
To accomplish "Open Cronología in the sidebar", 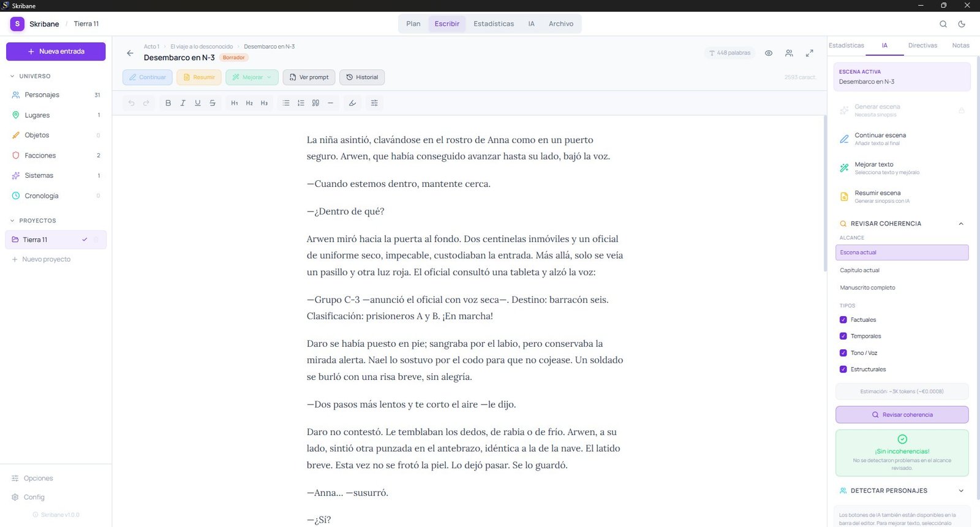I will coord(56,196).
